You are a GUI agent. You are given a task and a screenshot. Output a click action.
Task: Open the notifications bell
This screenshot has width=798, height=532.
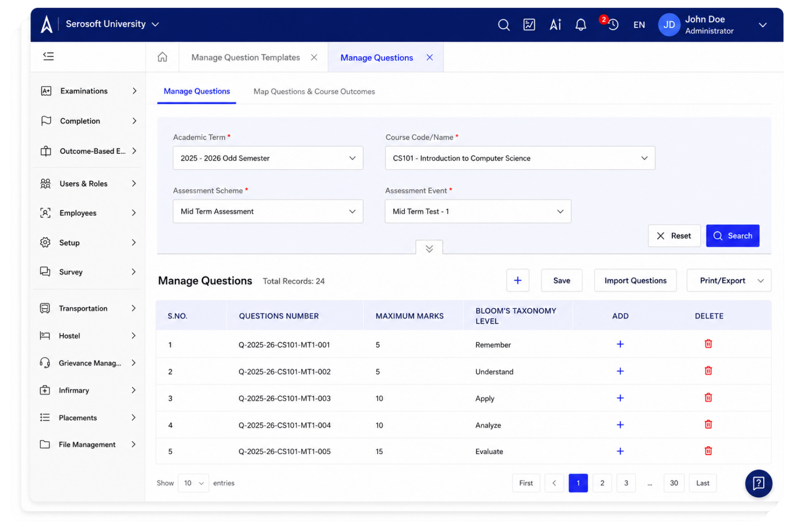tap(581, 25)
